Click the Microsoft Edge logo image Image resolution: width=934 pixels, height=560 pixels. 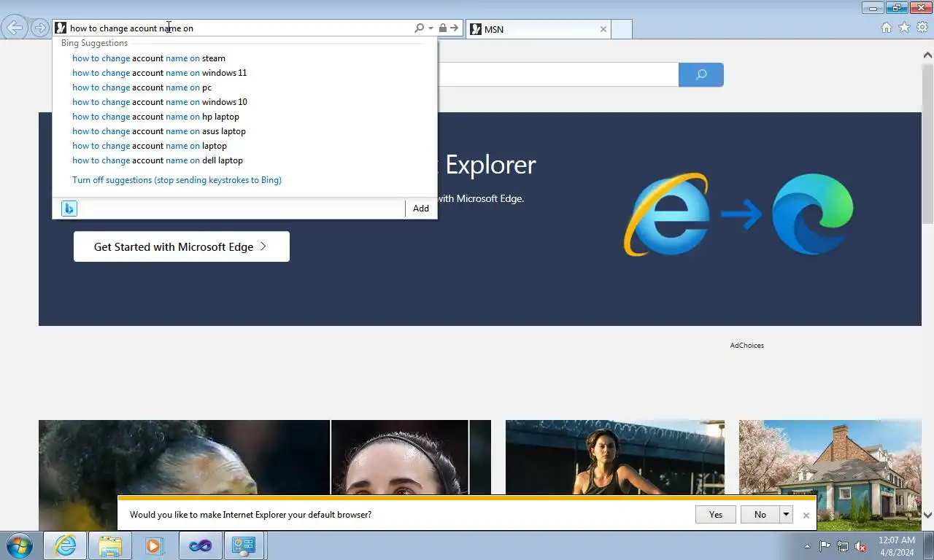coord(812,214)
